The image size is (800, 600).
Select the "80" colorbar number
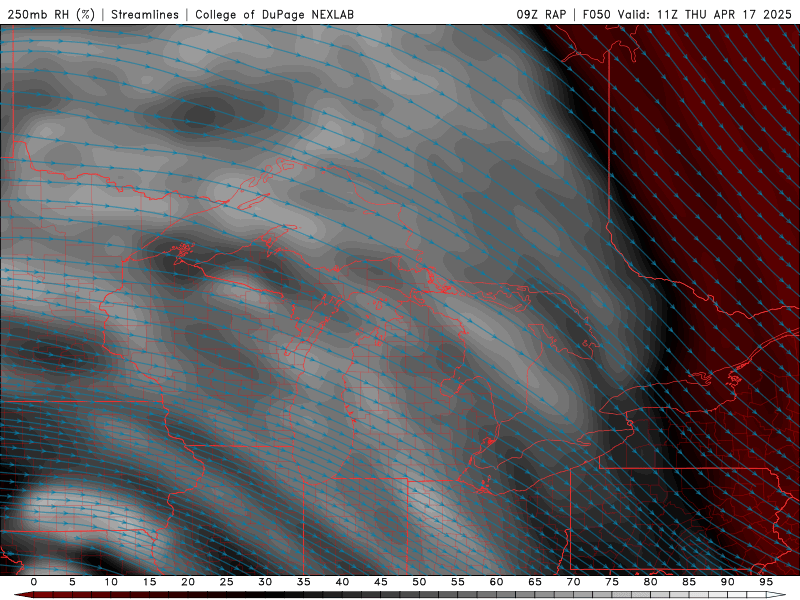coord(650,582)
